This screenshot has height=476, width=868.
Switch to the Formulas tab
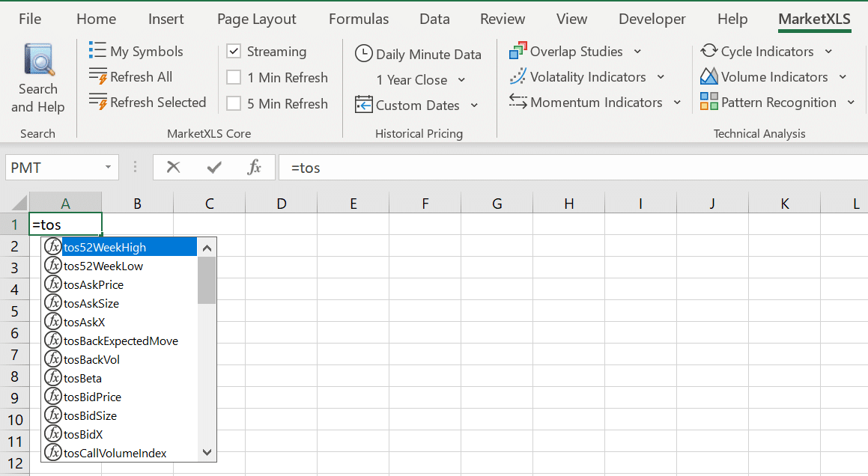pos(359,19)
